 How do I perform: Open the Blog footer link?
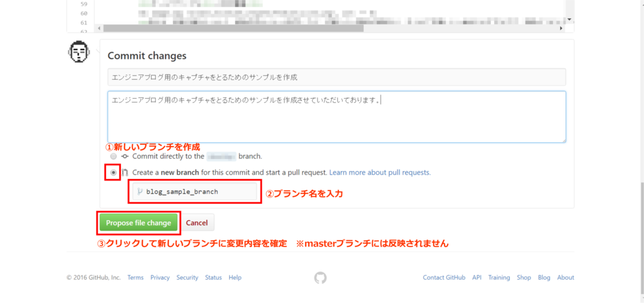coord(544,278)
